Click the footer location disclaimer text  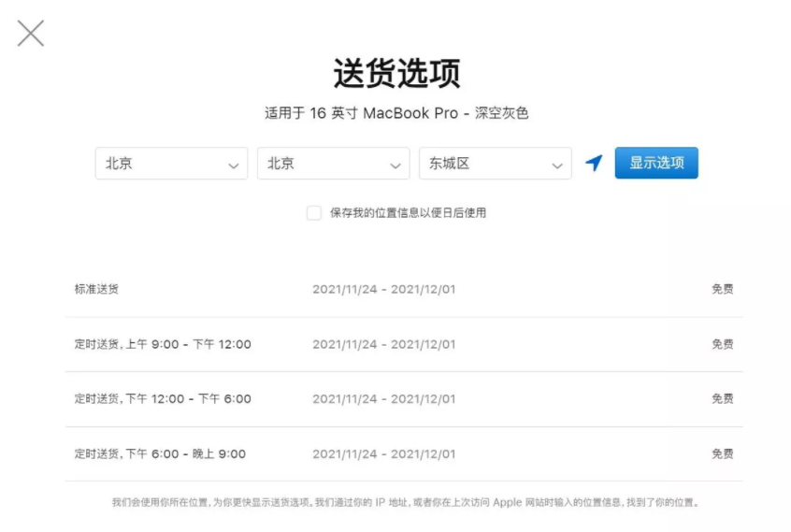pyautogui.click(x=405, y=502)
